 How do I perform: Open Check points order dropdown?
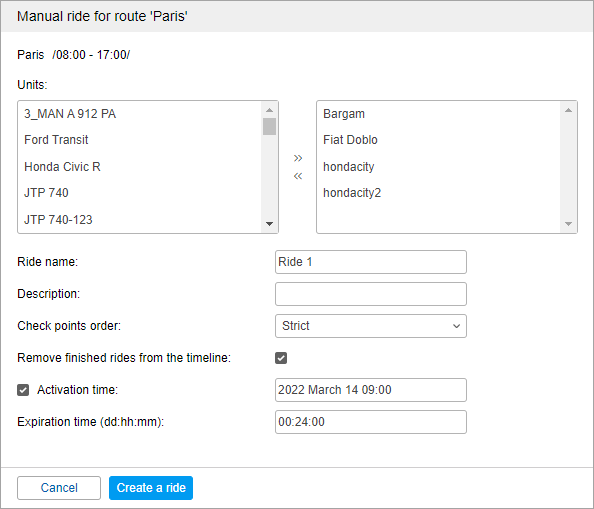coord(371,326)
